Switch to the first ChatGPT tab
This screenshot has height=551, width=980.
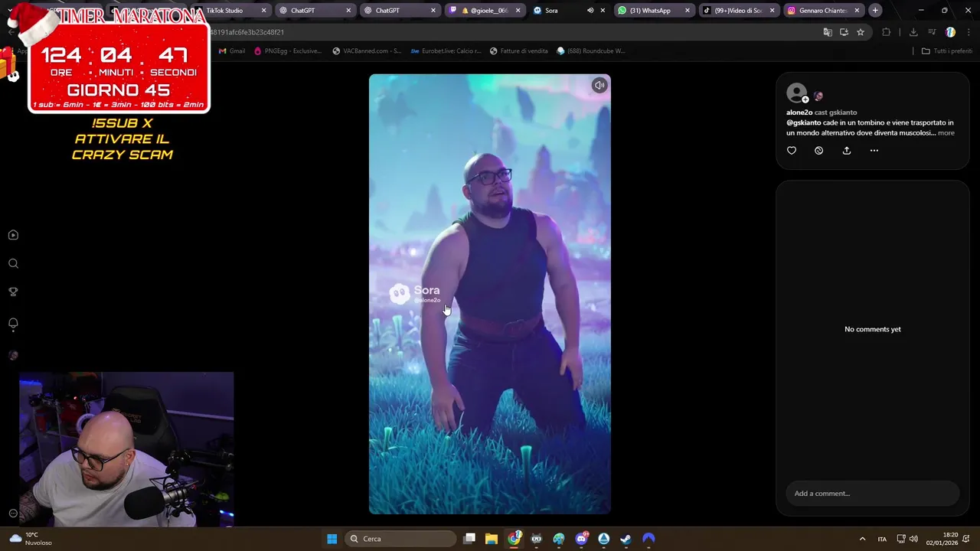(314, 11)
